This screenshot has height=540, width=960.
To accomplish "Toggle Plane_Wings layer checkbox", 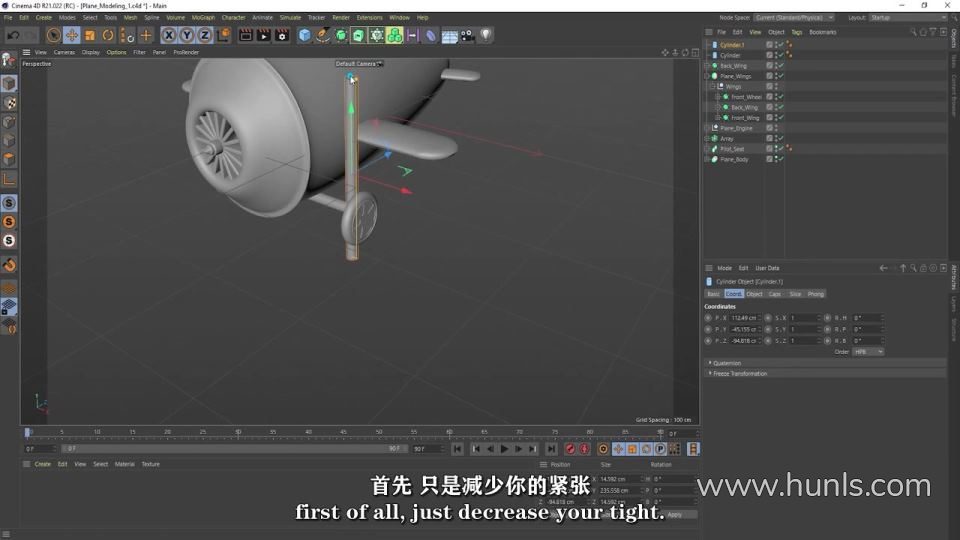I will pos(769,77).
